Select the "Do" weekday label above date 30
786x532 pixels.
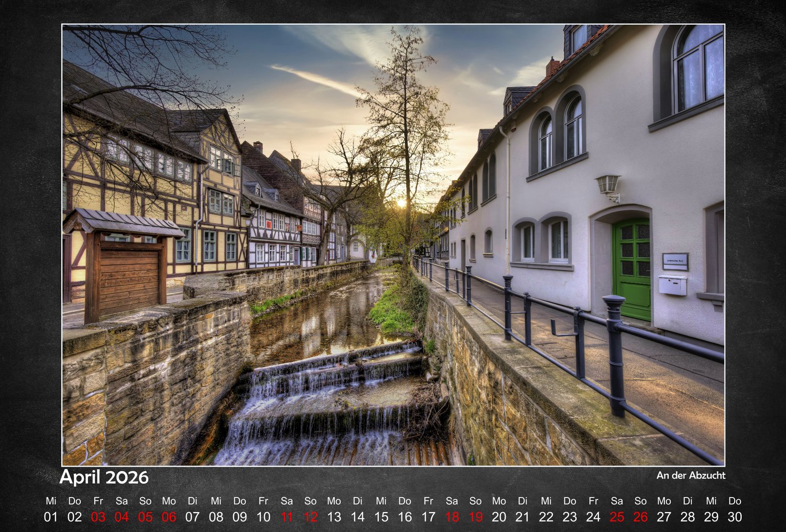click(x=735, y=501)
